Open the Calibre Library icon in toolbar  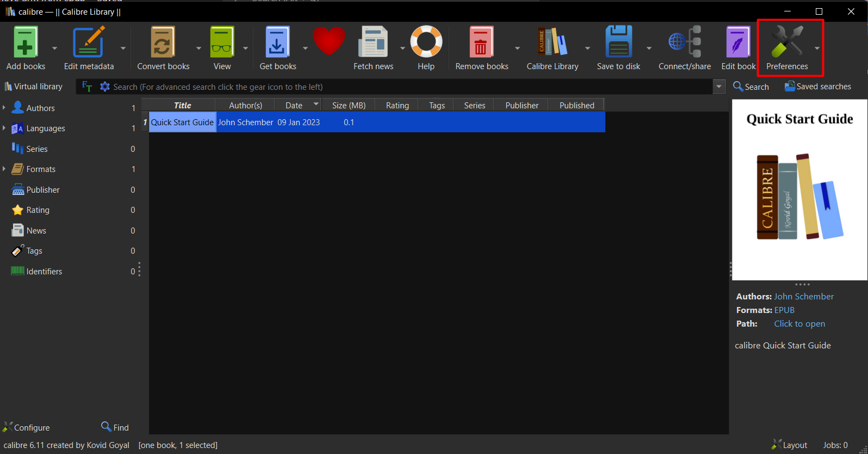[552, 42]
